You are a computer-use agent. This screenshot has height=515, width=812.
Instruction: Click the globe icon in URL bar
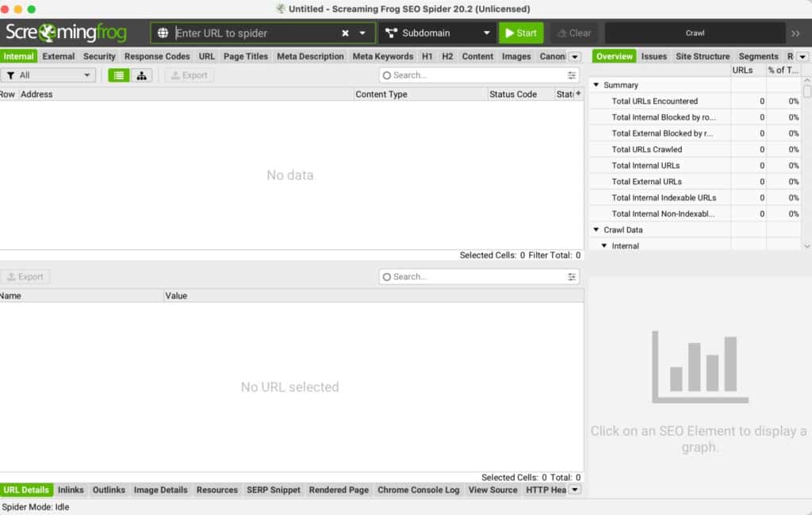163,33
